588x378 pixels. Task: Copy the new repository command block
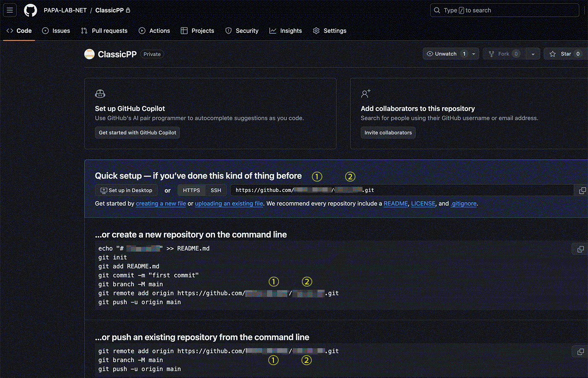(x=580, y=249)
